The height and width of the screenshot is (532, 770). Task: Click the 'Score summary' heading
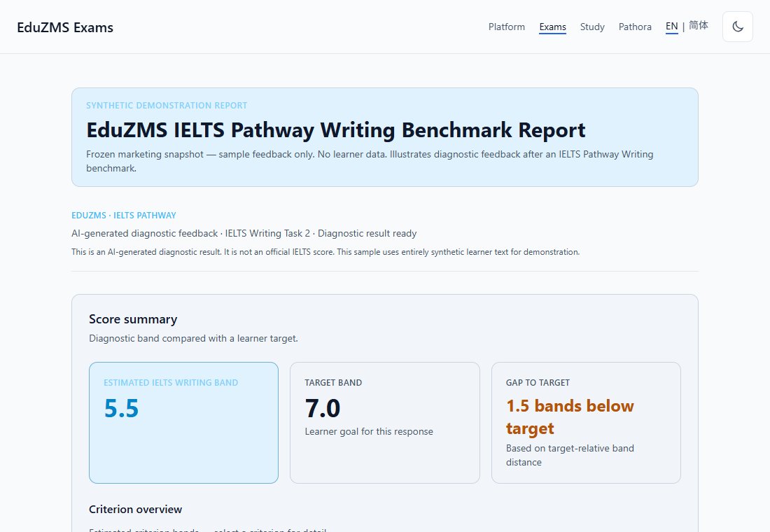133,319
